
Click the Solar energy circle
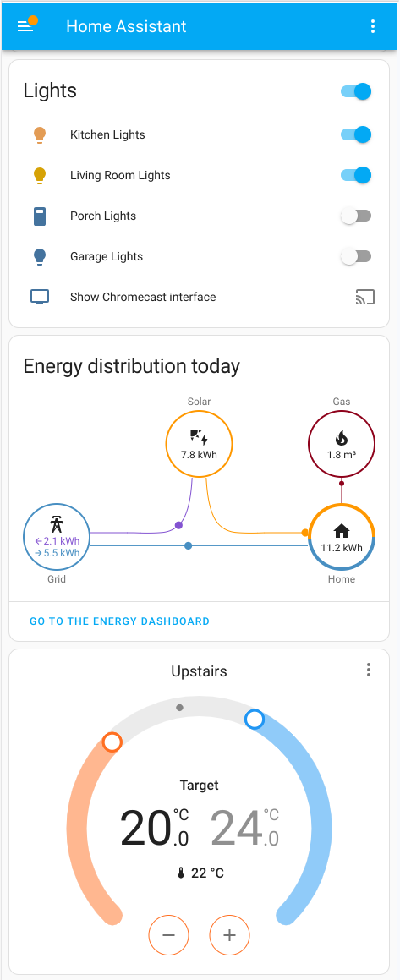[199, 444]
